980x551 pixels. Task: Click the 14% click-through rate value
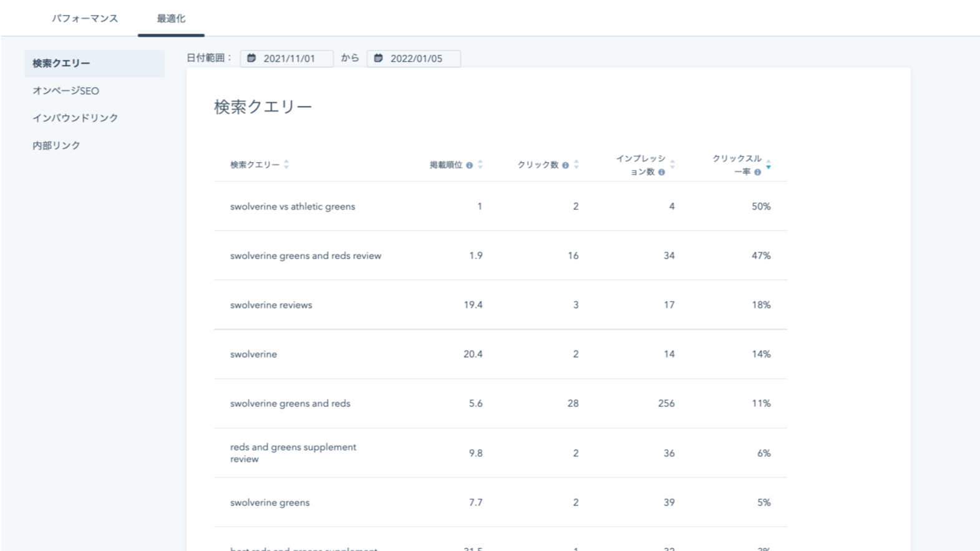(x=761, y=354)
